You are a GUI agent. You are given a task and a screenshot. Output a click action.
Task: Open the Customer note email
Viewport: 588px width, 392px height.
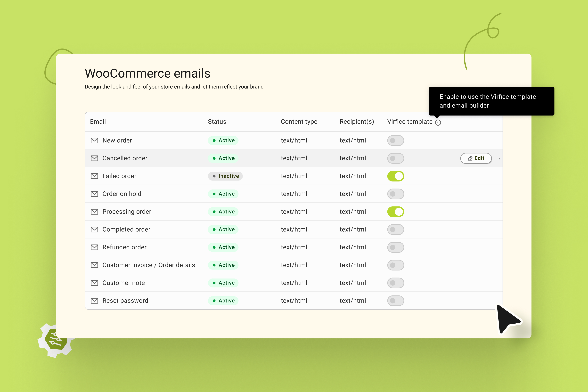tap(123, 283)
